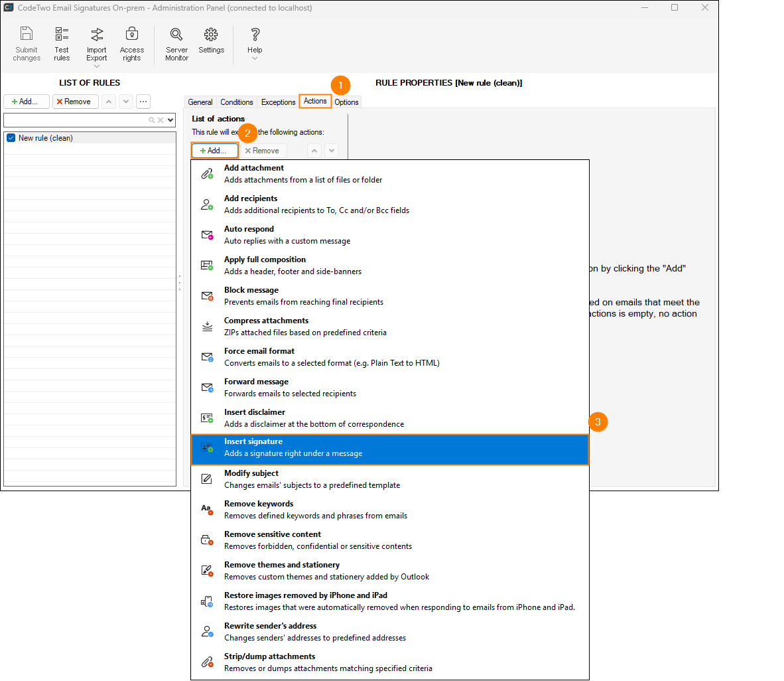
Task: Select the Insert disclaimer action icon
Action: click(x=207, y=417)
